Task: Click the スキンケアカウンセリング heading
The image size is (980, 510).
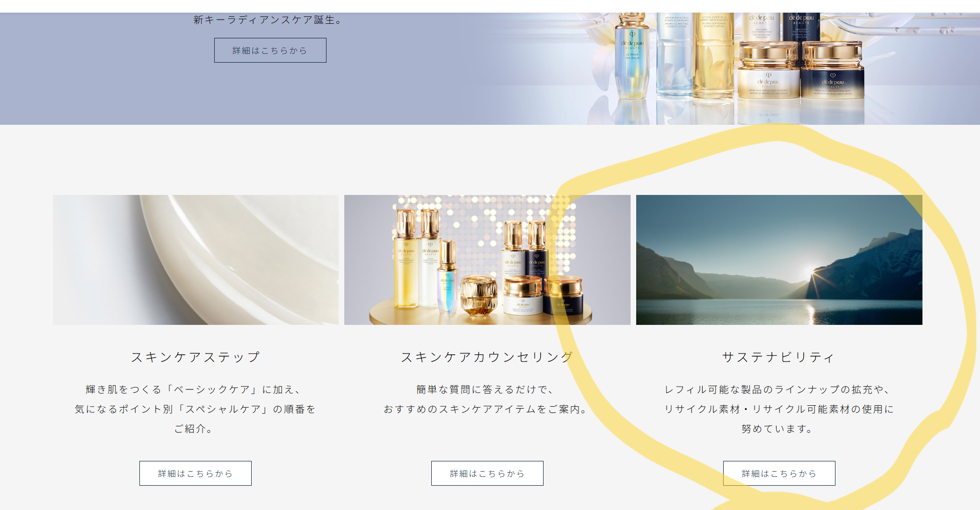Action: coord(487,357)
